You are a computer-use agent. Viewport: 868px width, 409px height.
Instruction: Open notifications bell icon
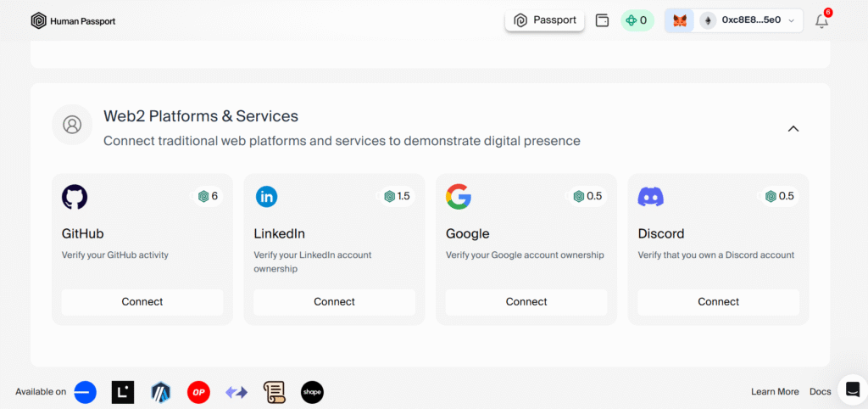point(822,21)
